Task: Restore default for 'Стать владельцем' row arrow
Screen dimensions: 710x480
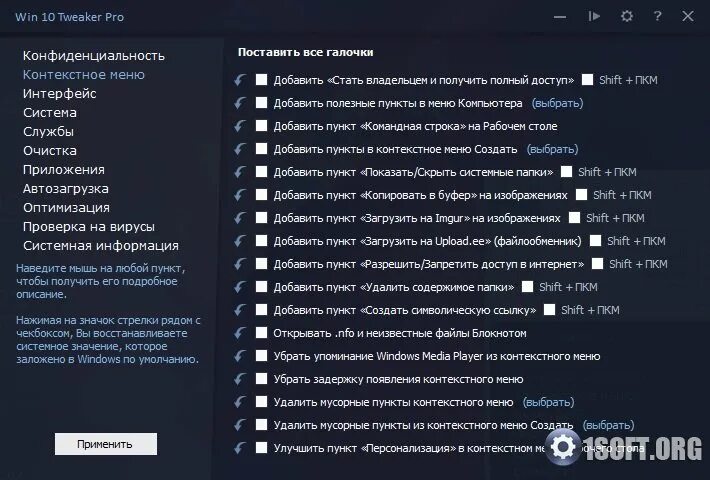Action: [240, 80]
